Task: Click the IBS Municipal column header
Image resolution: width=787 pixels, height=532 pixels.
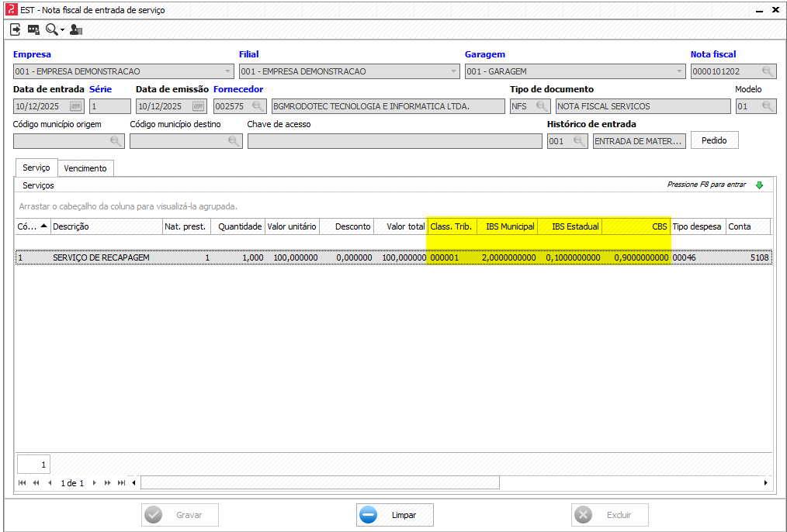Action: coord(508,226)
